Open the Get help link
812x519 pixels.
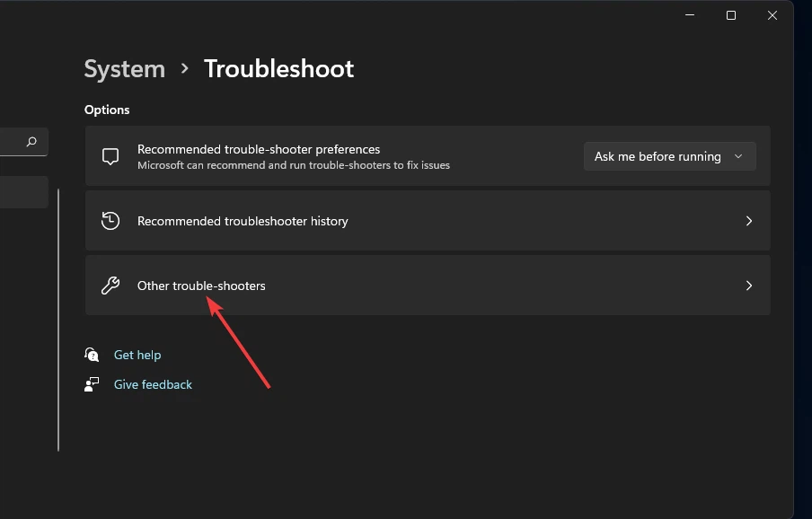(137, 355)
